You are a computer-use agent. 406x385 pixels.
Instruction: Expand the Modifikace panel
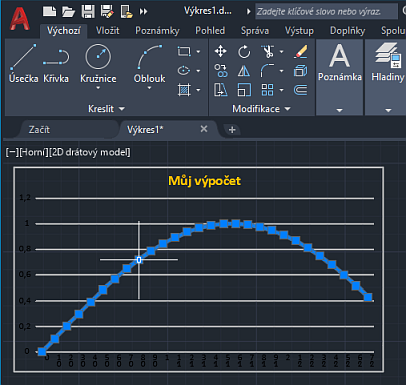coord(261,109)
